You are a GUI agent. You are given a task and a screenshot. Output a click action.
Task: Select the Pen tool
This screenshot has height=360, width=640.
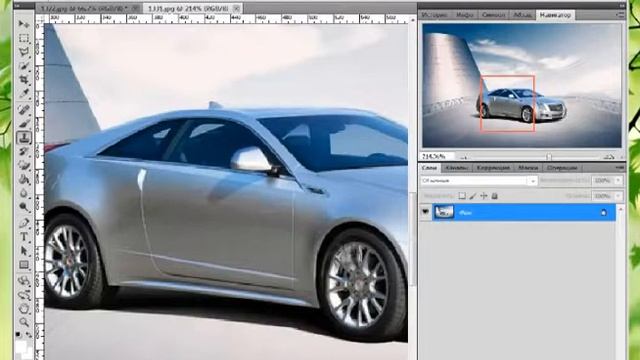(x=24, y=223)
